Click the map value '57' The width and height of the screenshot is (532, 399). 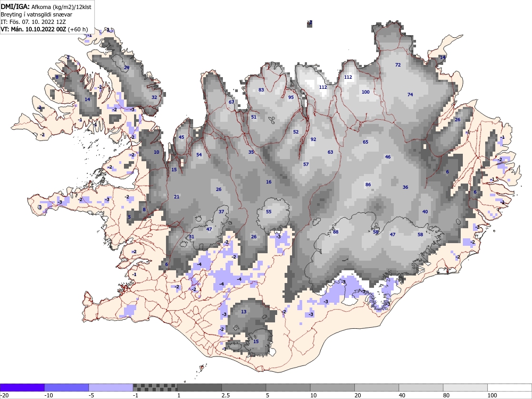[x=306, y=164]
